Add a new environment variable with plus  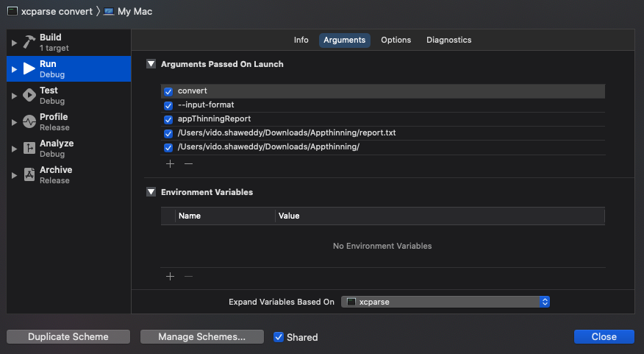pyautogui.click(x=170, y=276)
